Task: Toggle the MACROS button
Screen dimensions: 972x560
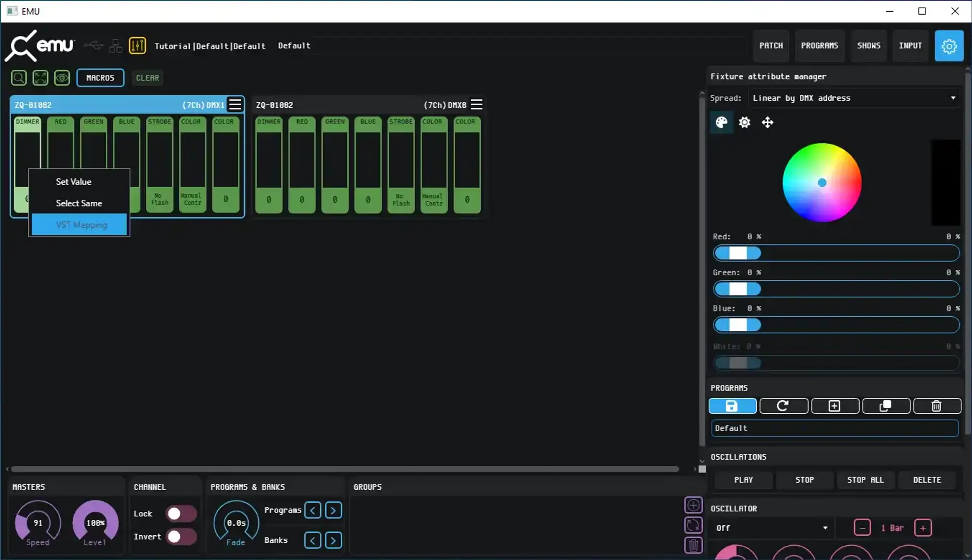Action: (100, 78)
